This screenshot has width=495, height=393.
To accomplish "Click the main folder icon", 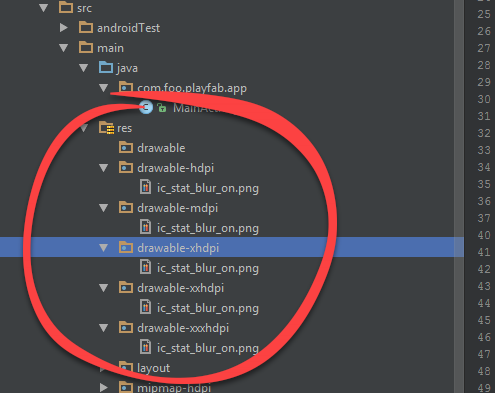I will [x=86, y=47].
